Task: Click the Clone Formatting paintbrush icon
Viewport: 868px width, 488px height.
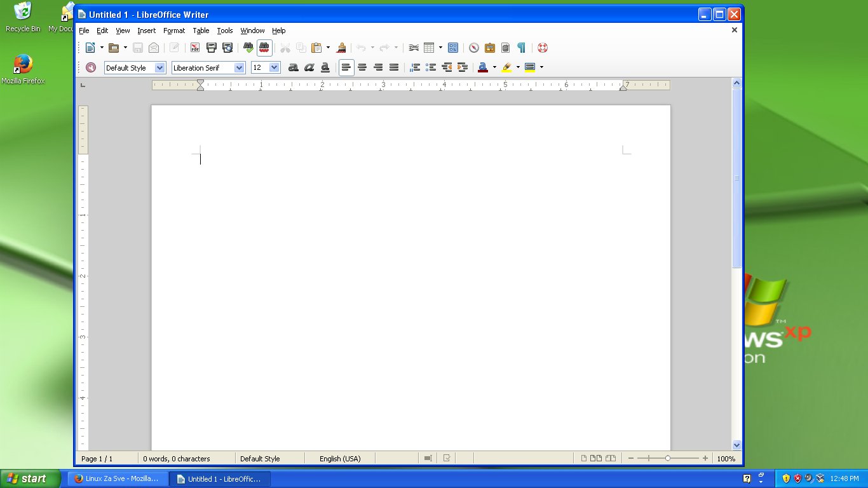Action: tap(341, 48)
